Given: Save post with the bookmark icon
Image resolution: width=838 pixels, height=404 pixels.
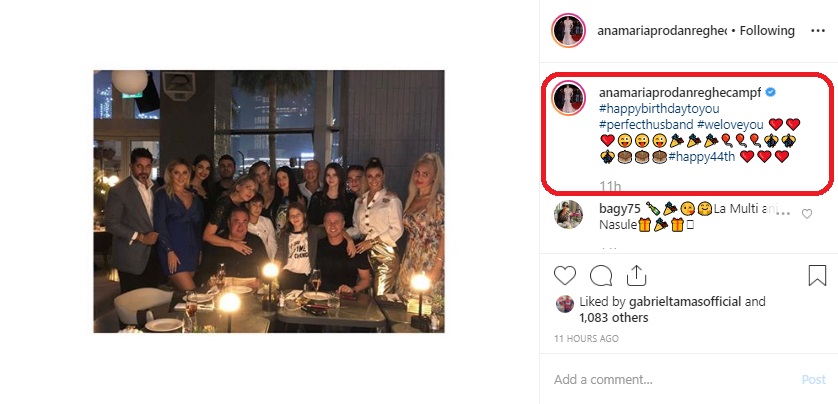Looking at the screenshot, I should click(817, 275).
